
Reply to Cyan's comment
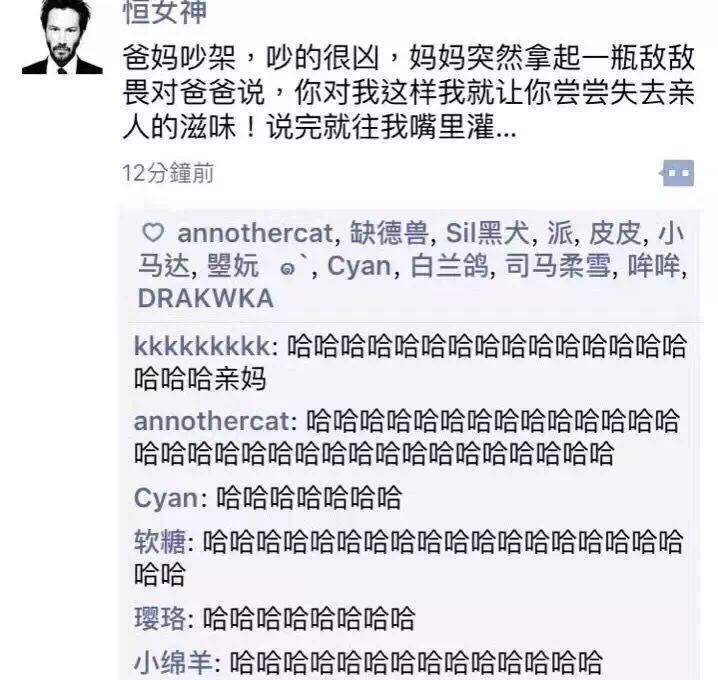(267, 497)
